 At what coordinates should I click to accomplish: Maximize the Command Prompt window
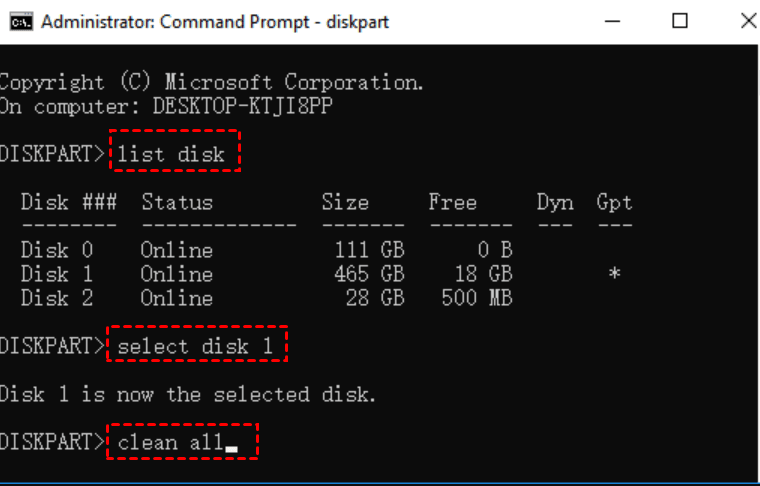coord(680,21)
